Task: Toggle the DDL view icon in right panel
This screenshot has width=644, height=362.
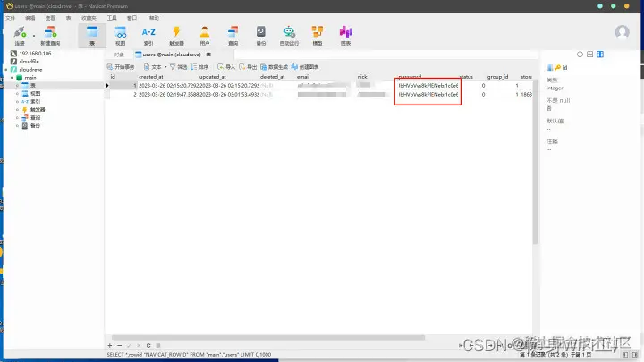Action: [589, 55]
